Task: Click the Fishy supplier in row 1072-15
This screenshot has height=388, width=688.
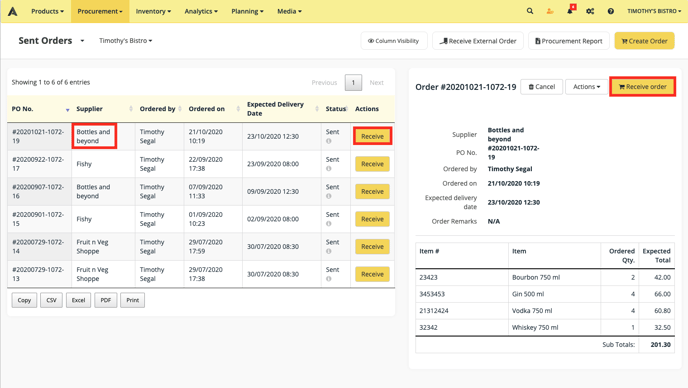Action: [84, 219]
